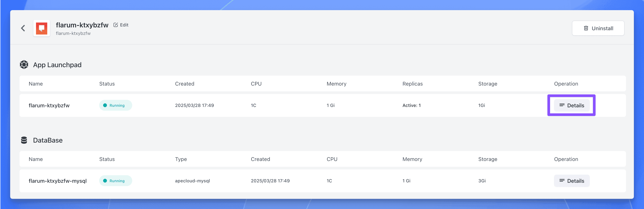Viewport: 644px width, 209px height.
Task: Click the Flarum app logo
Action: (41, 28)
